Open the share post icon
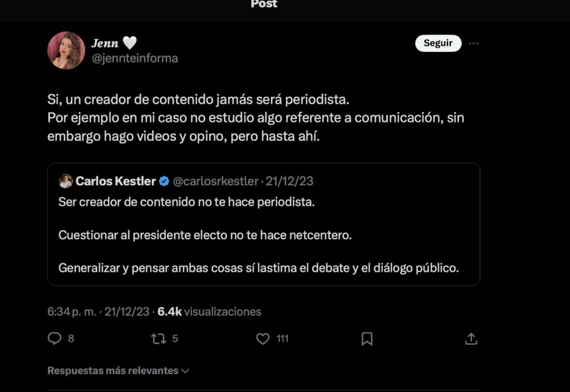Image resolution: width=570 pixels, height=392 pixels. pos(471,339)
